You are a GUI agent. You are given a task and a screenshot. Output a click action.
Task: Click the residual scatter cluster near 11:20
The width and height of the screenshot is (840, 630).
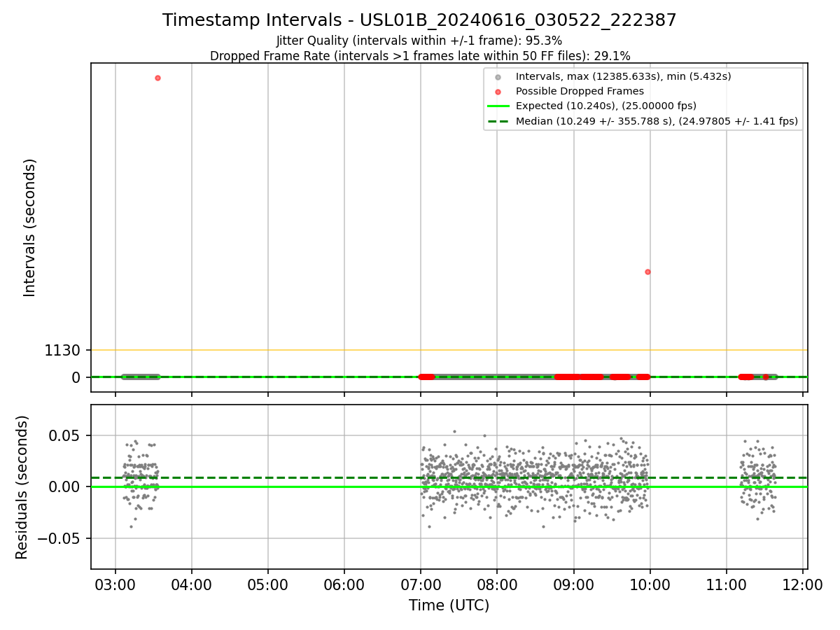coord(759,479)
